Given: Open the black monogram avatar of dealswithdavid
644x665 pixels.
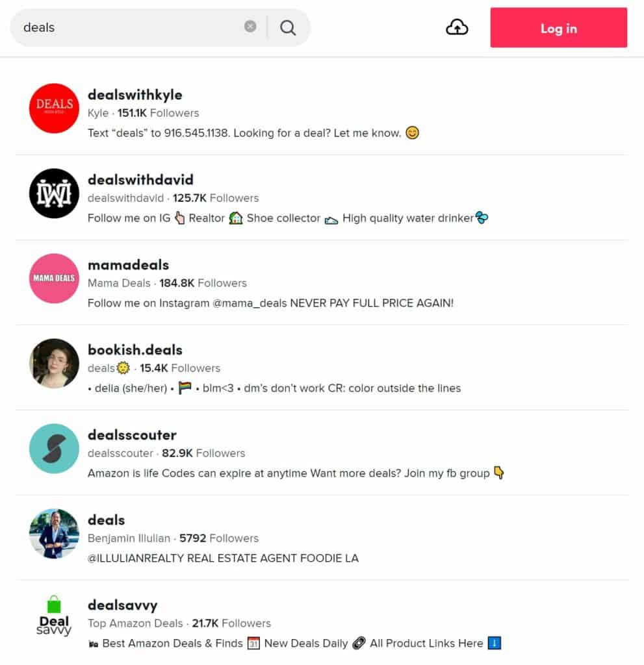Looking at the screenshot, I should pyautogui.click(x=54, y=194).
